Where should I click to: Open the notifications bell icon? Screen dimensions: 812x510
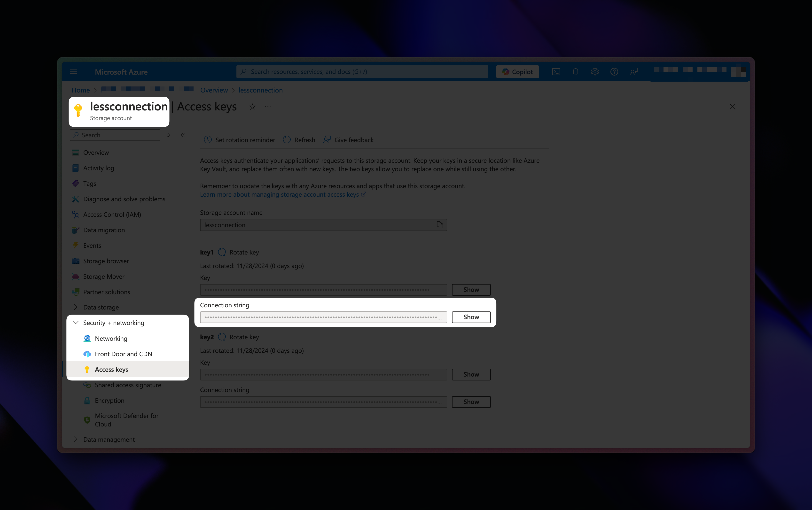tap(576, 72)
